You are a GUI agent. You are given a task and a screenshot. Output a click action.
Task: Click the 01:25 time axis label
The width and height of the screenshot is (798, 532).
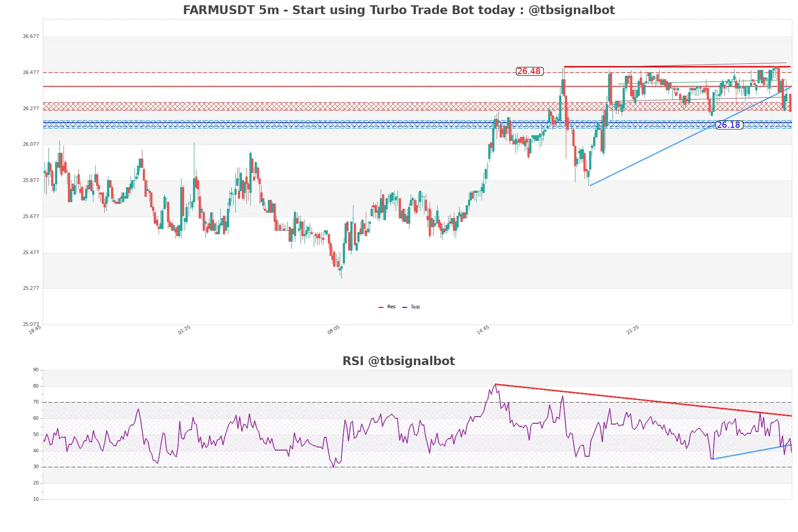point(184,330)
